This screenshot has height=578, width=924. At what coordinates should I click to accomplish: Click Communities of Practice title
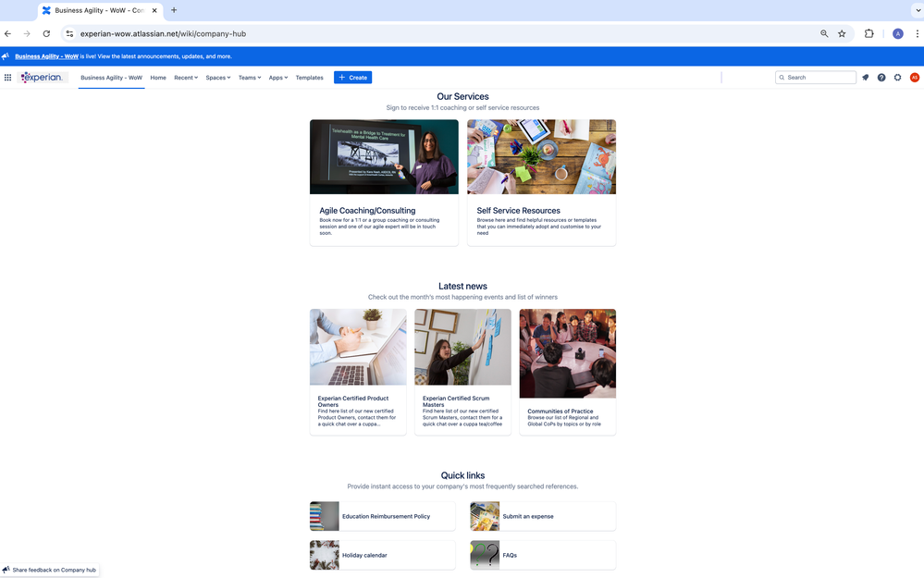tap(561, 412)
